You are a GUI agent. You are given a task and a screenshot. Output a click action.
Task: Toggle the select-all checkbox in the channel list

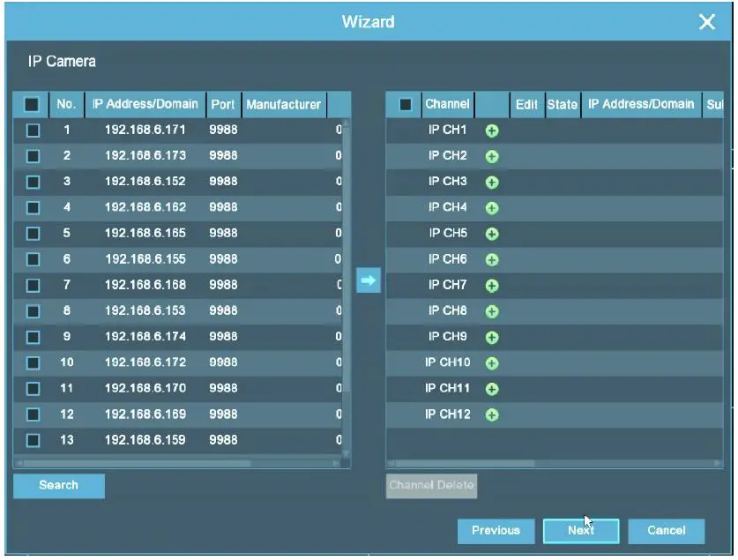tap(406, 104)
